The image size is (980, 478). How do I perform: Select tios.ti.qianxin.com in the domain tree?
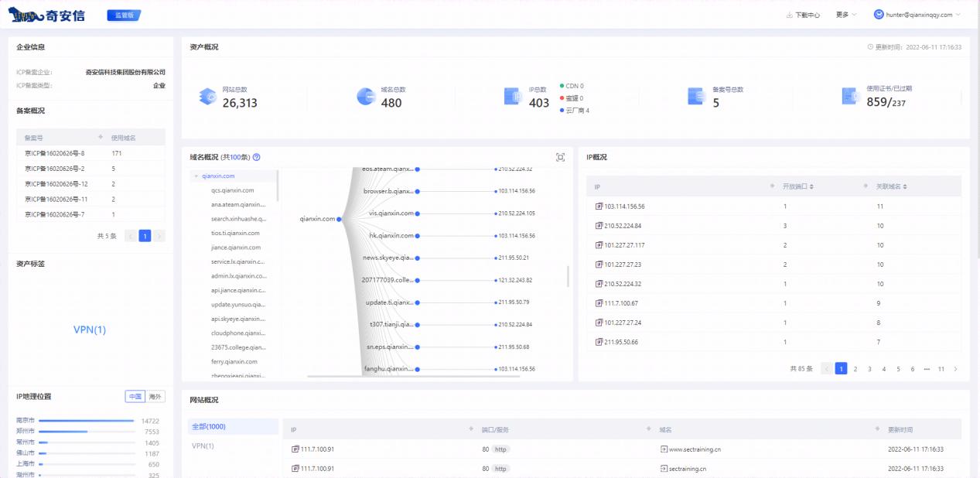pos(235,233)
